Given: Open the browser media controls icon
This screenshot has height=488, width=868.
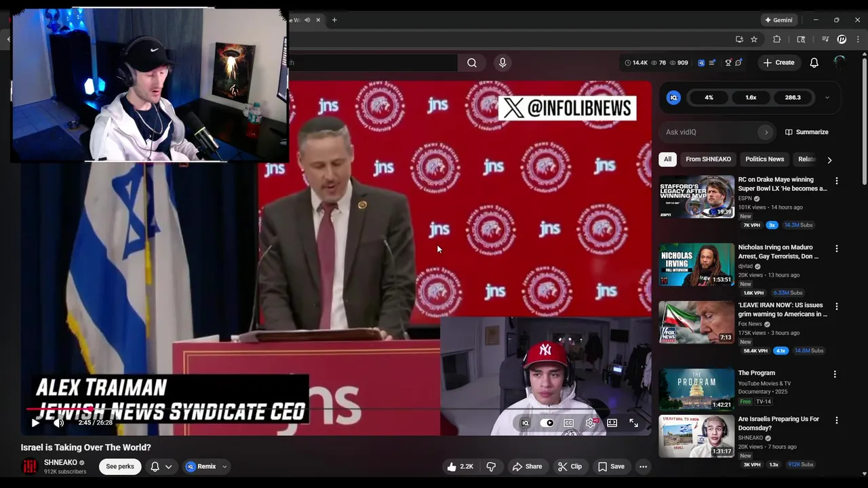Looking at the screenshot, I should coord(825,39).
